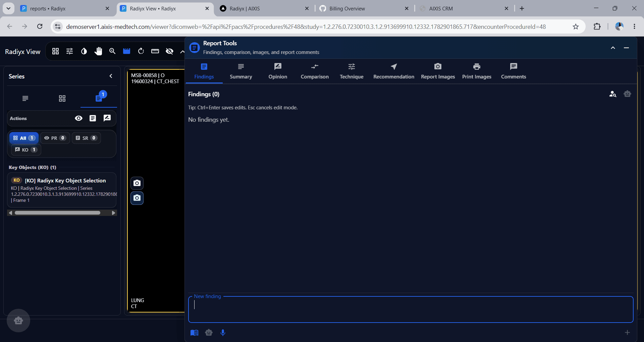Open the browser profile avatar
Screen dimensions: 644x342
click(619, 26)
